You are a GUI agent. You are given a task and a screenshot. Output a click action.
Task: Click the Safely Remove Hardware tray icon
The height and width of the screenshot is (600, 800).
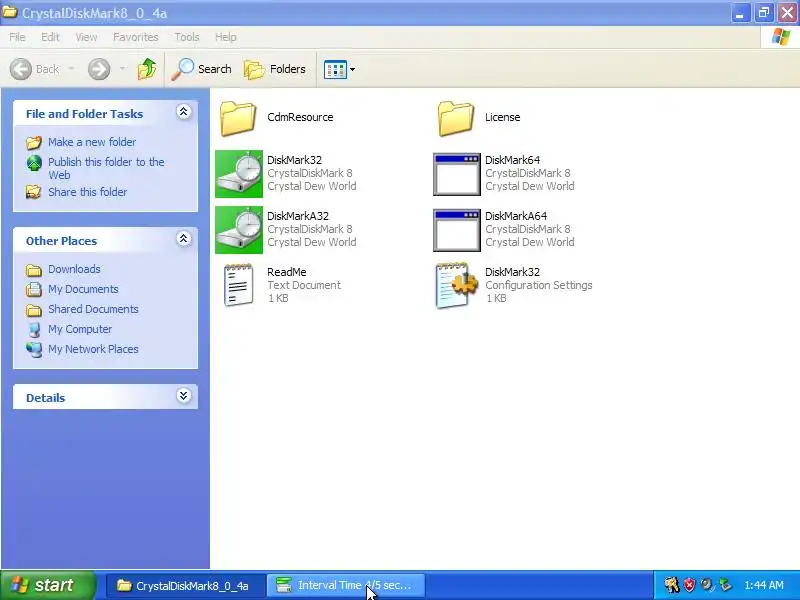(x=725, y=585)
